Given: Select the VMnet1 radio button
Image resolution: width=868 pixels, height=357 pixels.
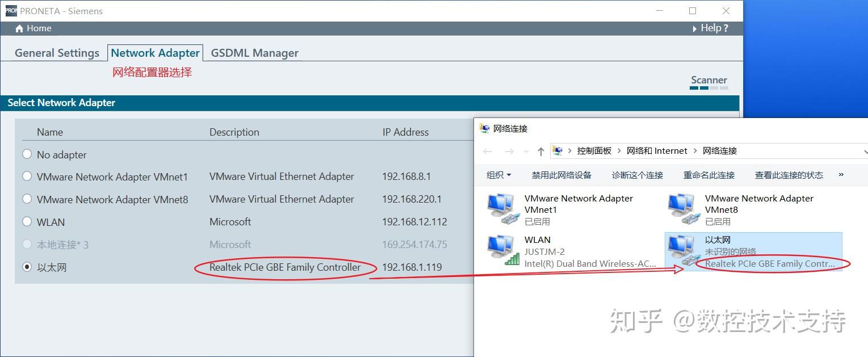Looking at the screenshot, I should pos(27,177).
